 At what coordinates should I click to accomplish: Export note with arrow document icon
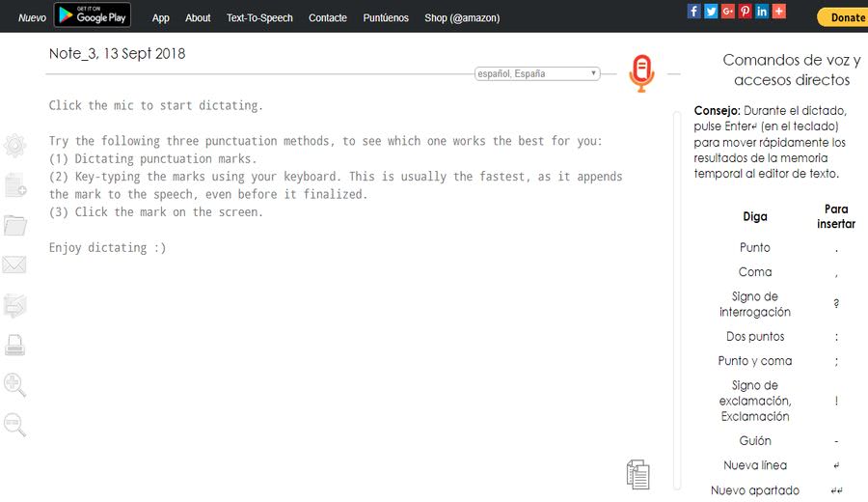(x=14, y=305)
